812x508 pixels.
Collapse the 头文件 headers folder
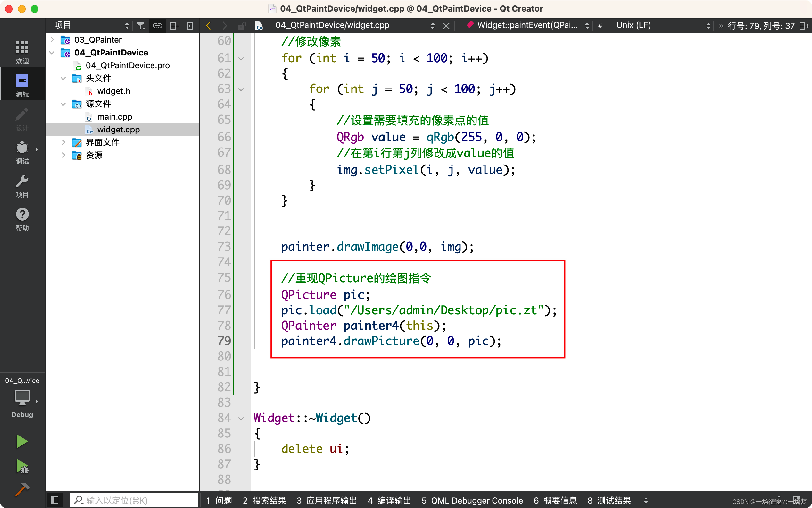click(63, 78)
